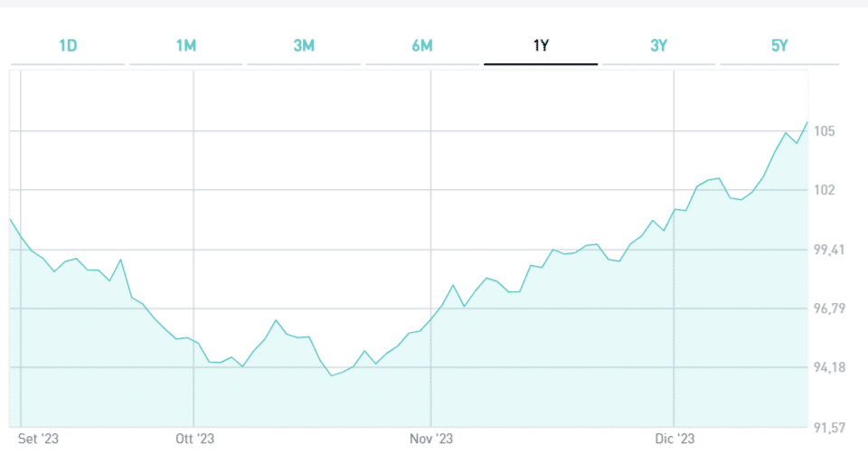Click the 91,57 bottom axis value
Viewport: 868px width, 464px height.
click(x=830, y=427)
